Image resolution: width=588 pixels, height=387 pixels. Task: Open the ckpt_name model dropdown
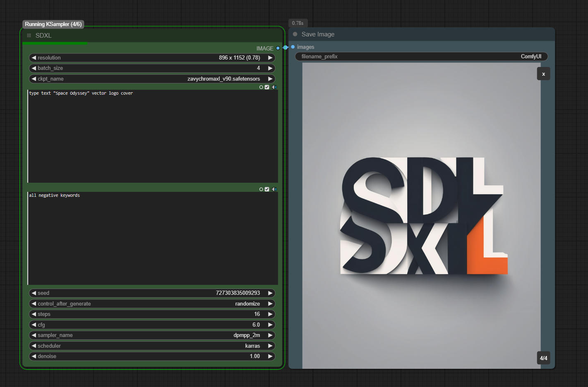pyautogui.click(x=152, y=79)
